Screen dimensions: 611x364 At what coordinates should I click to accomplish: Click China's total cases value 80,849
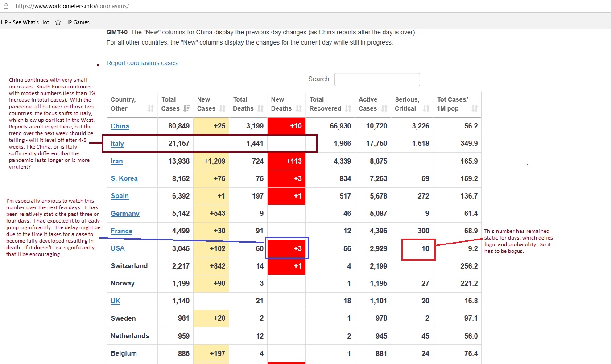[179, 126]
